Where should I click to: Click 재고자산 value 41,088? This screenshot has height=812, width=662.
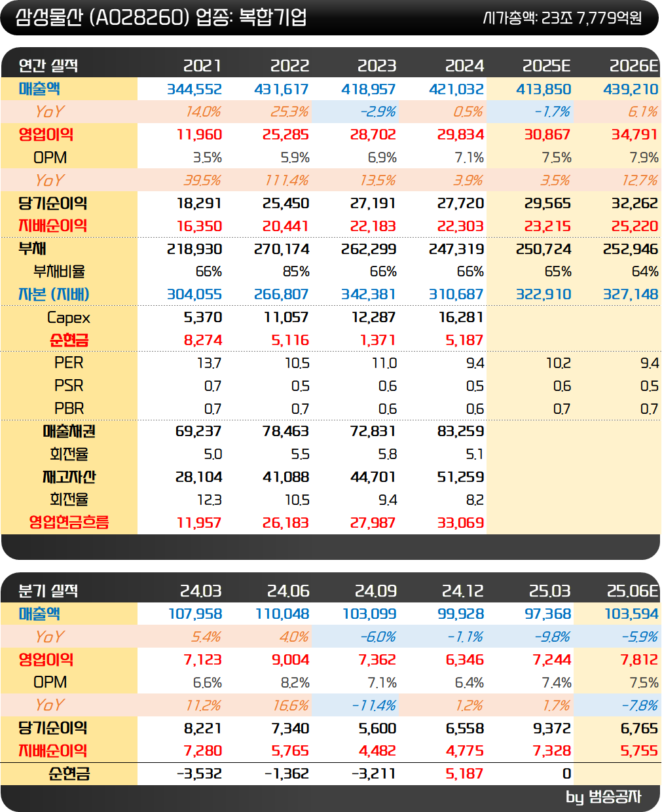[x=285, y=477]
